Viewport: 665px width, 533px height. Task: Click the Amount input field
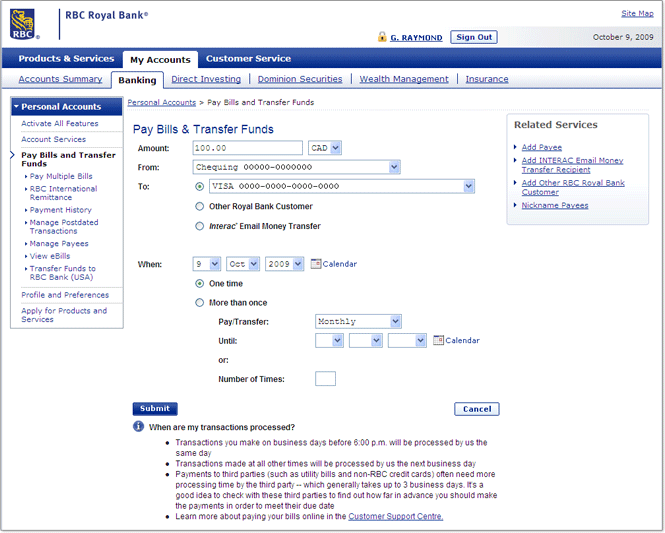click(x=248, y=148)
